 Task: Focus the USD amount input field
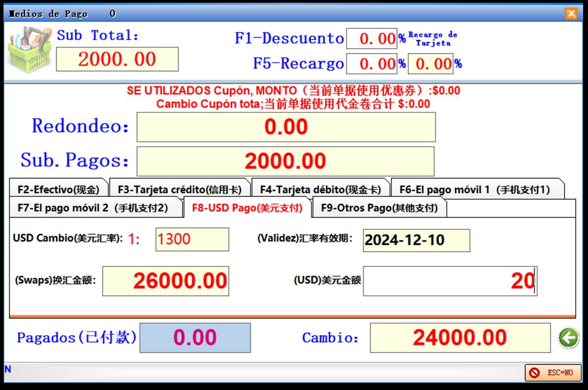coord(450,281)
